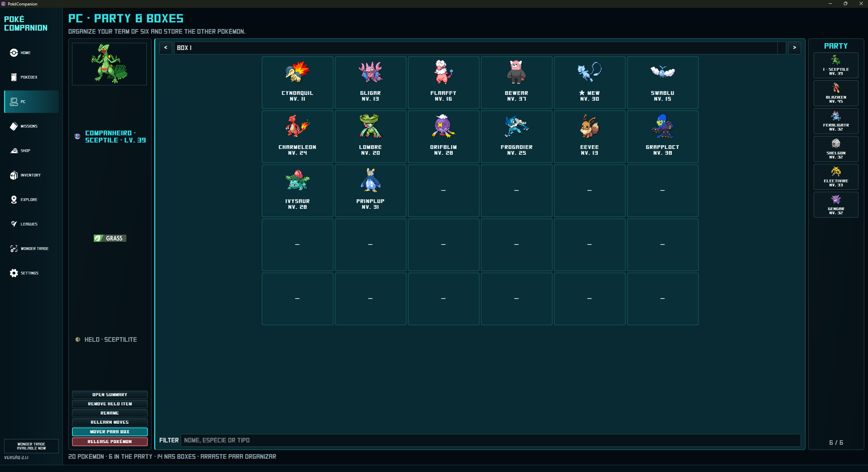The image size is (868, 472).
Task: Select Flaaffy sprite in Box 1
Action: click(x=443, y=72)
